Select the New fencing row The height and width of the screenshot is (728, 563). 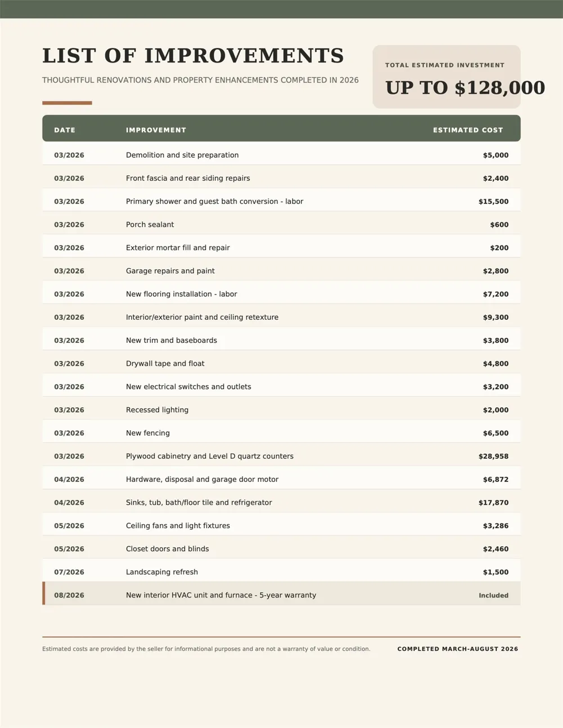281,433
